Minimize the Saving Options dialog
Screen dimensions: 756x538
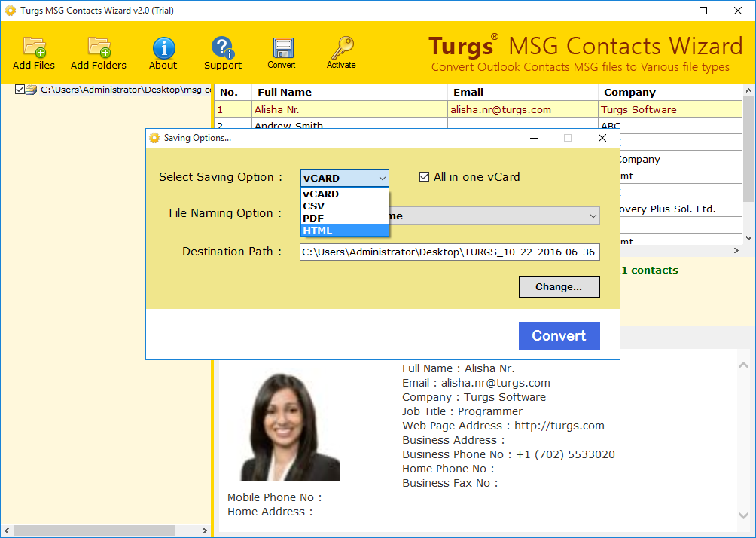534,138
